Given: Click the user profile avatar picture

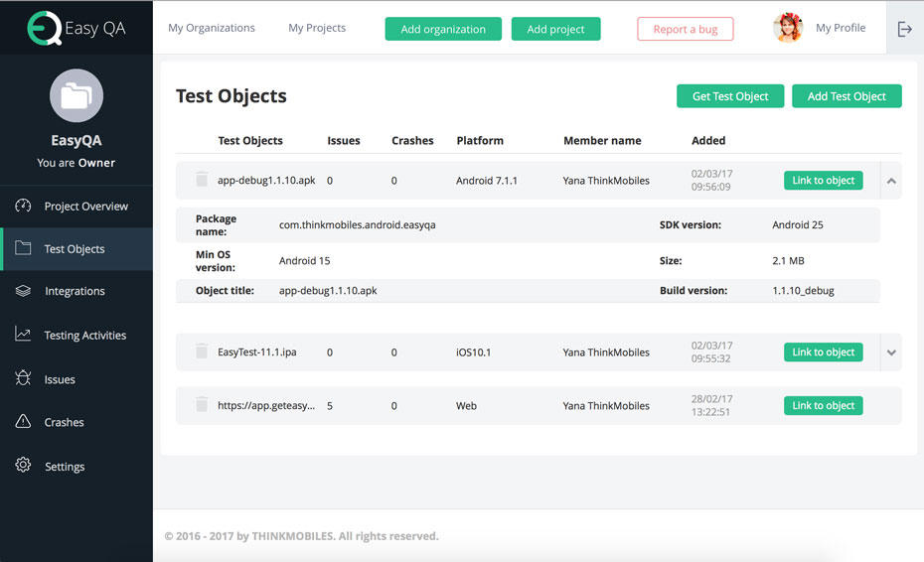Looking at the screenshot, I should coord(788,28).
